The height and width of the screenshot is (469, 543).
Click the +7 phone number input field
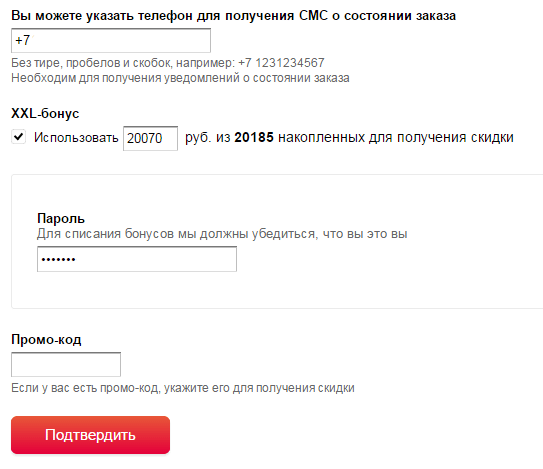coord(111,41)
